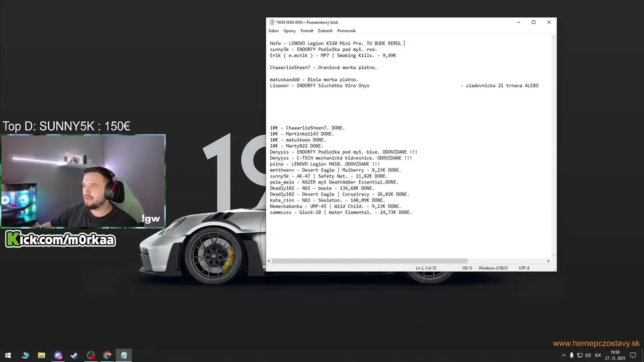Click the ChaaarlieSheen7 Oranžová morka line

(x=323, y=67)
